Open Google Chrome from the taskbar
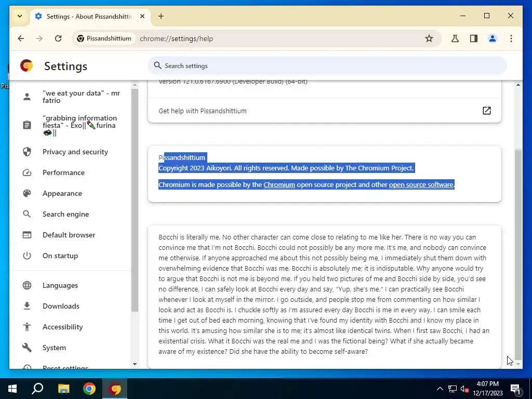Screen dimensions: 532x399 tap(89, 389)
